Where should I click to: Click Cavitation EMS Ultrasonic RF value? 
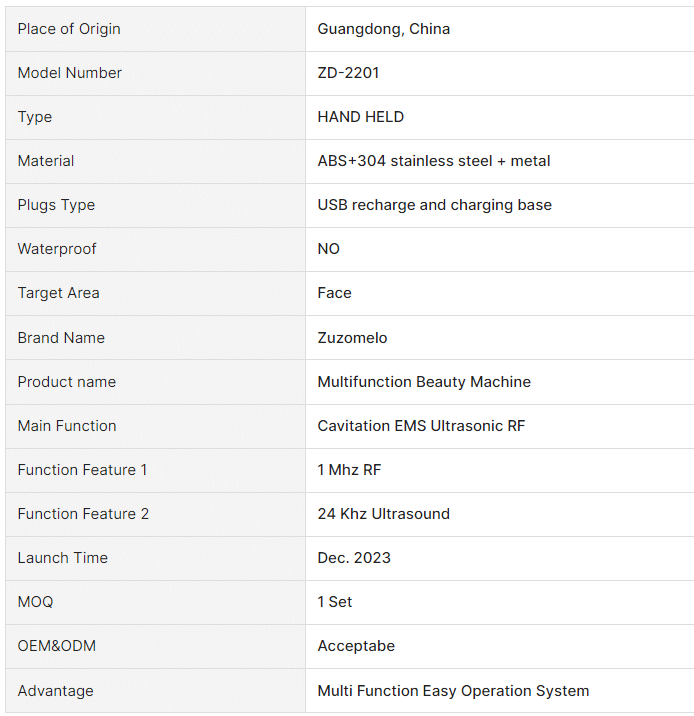click(421, 426)
